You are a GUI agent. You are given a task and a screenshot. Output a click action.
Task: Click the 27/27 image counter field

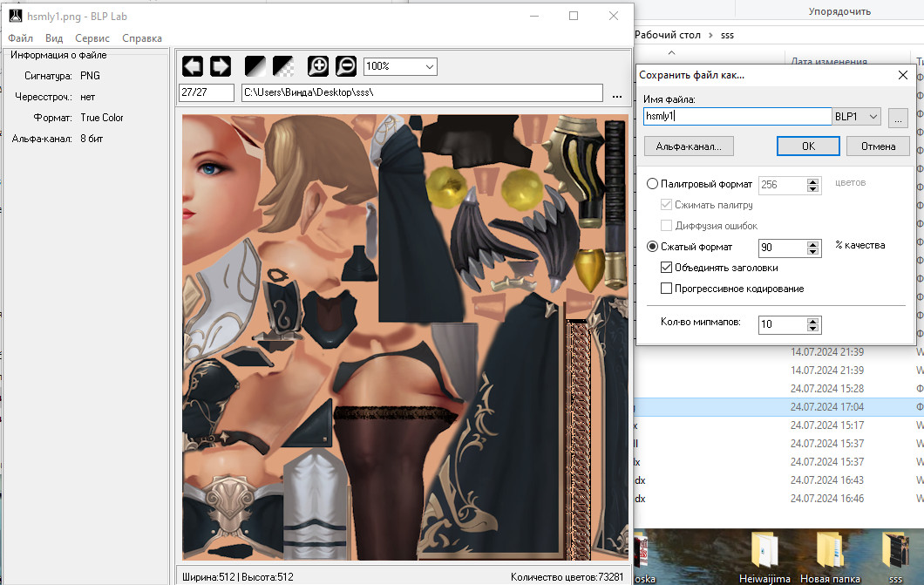(207, 92)
